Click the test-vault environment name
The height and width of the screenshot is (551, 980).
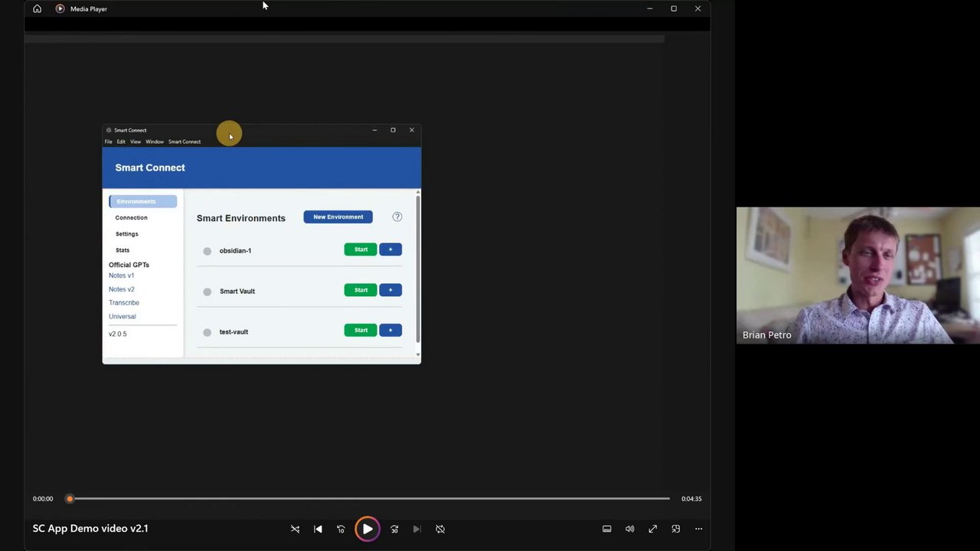click(234, 332)
